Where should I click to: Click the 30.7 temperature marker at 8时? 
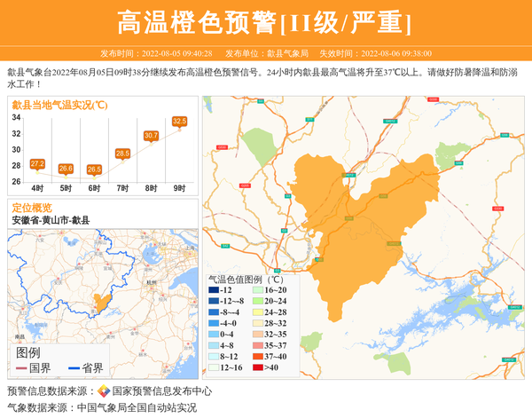151,136
